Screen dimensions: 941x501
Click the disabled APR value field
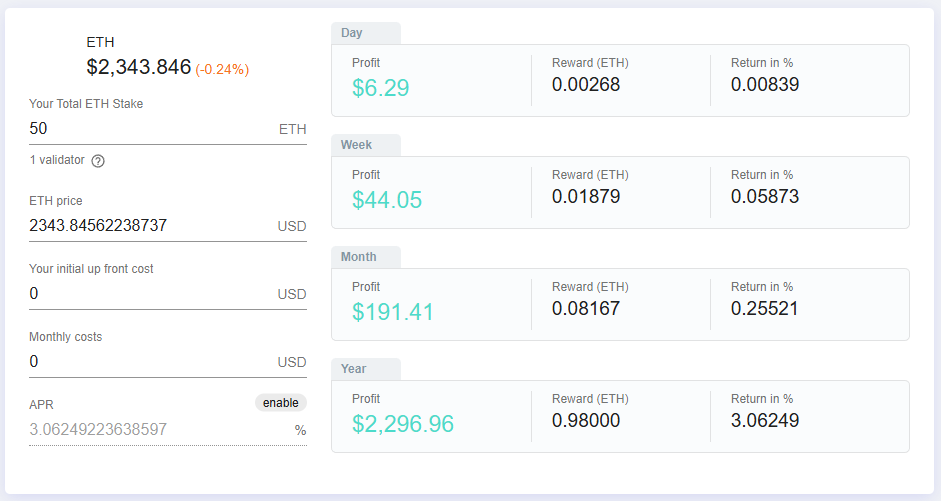click(x=150, y=430)
